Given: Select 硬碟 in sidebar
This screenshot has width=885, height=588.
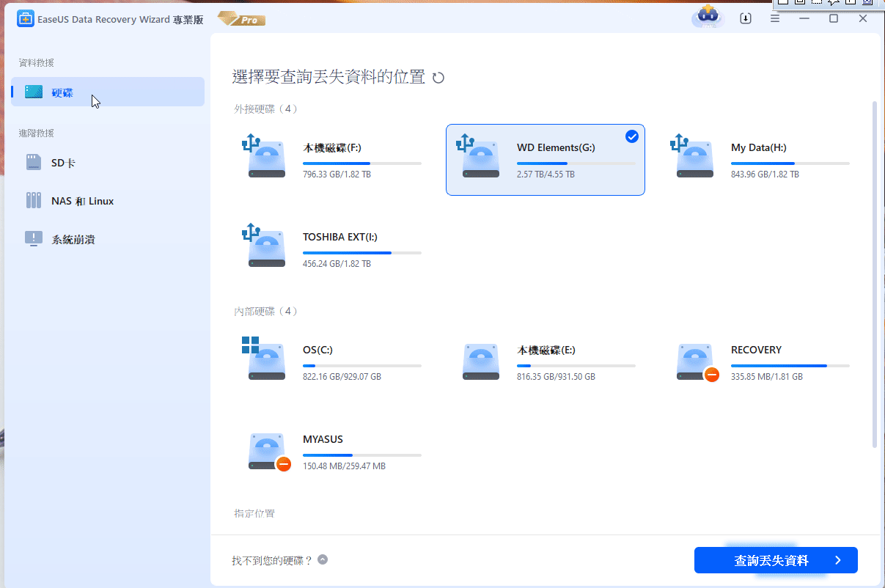Looking at the screenshot, I should (108, 92).
